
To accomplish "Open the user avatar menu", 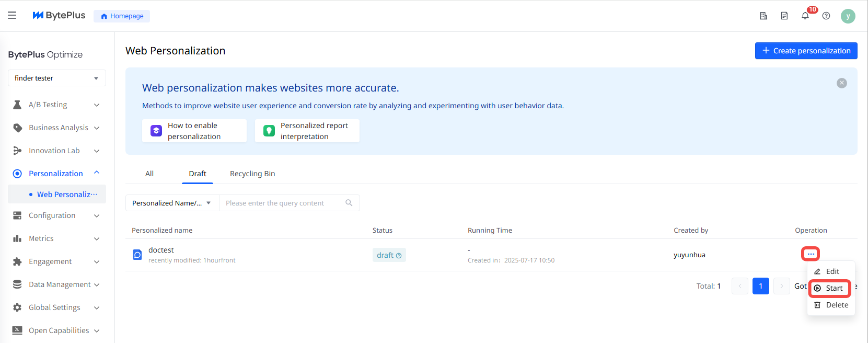I will pyautogui.click(x=848, y=16).
